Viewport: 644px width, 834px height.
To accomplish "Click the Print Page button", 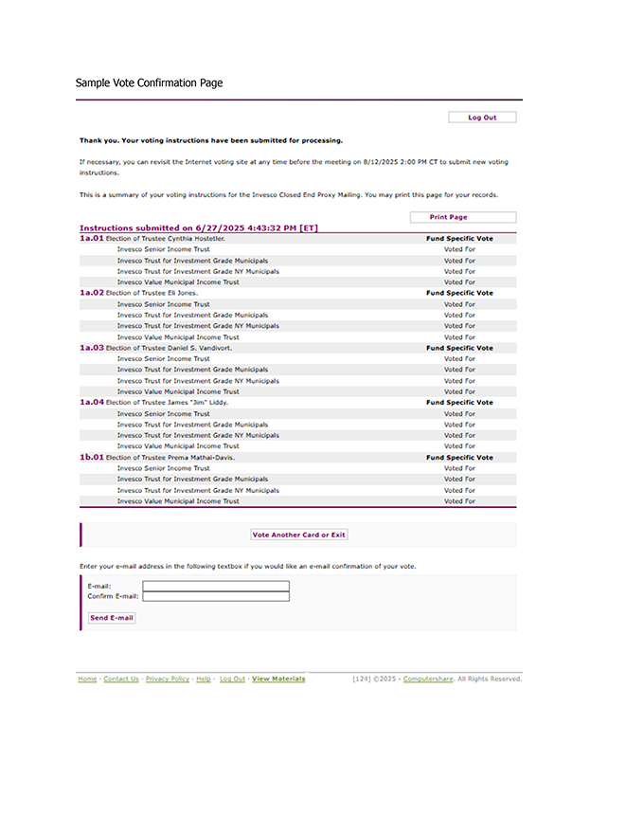I will pyautogui.click(x=463, y=217).
